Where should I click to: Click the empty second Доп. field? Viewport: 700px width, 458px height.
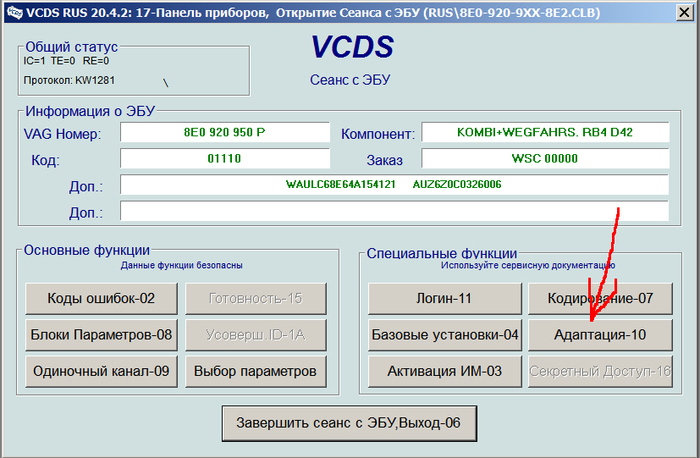point(394,211)
